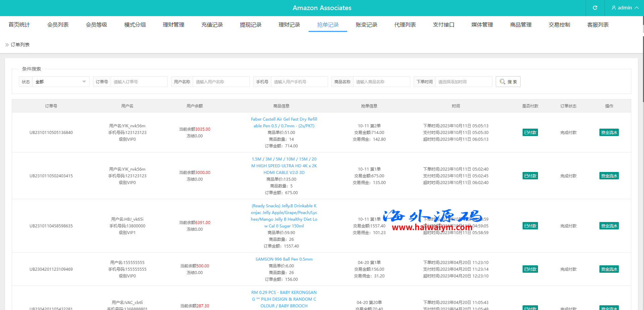Open the Faber Castell Air Gel product link
The width and height of the screenshot is (644, 310).
(284, 123)
